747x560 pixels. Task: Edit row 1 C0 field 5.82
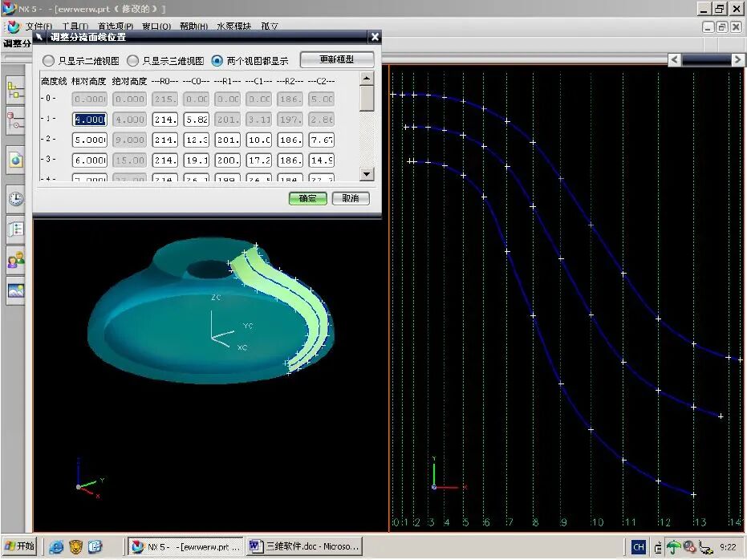pos(197,120)
